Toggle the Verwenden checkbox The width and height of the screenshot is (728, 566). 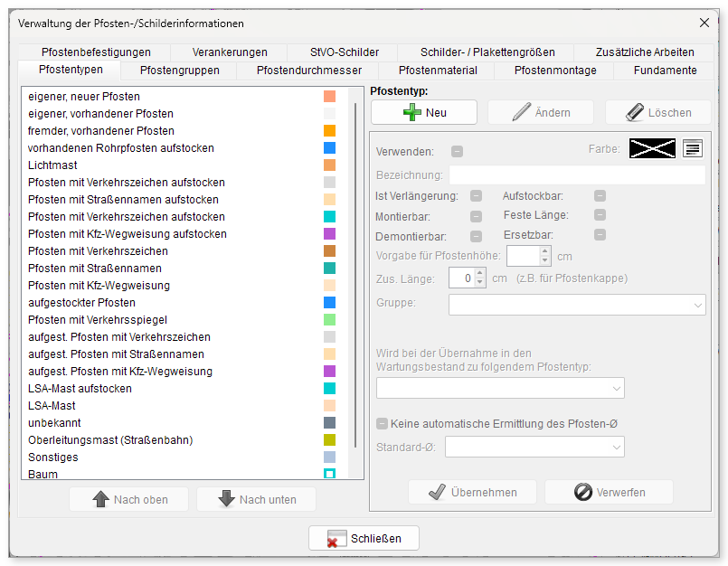click(x=457, y=151)
